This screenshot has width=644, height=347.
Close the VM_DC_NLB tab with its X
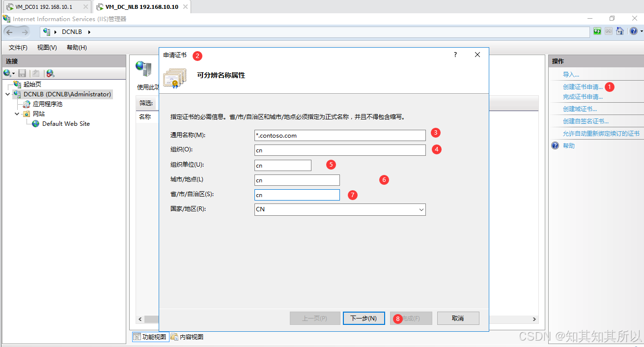pos(185,7)
